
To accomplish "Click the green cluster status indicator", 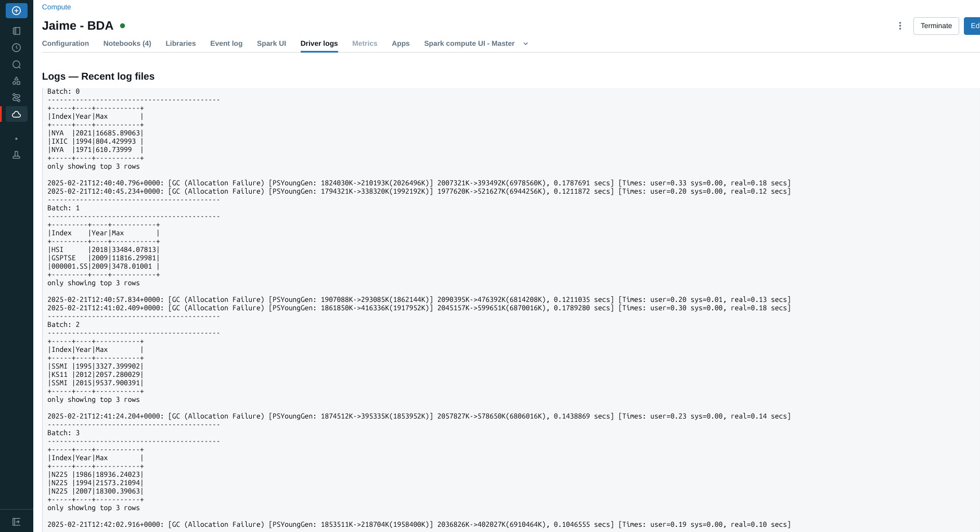I will click(x=122, y=26).
